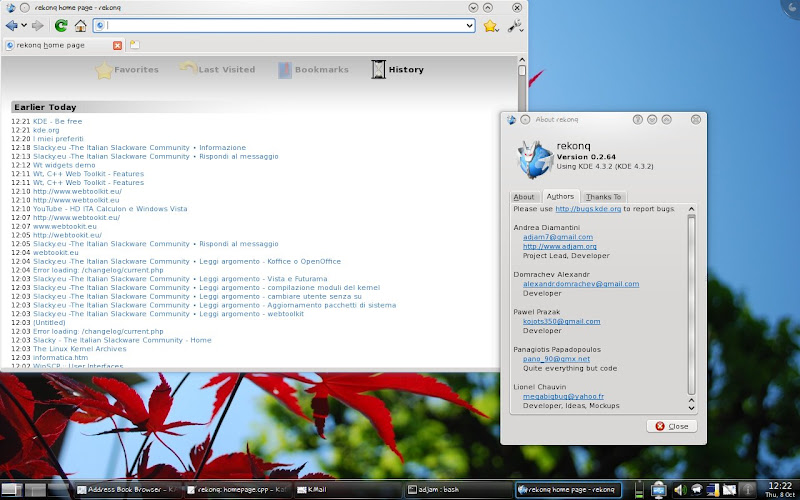Focus the URL address bar

point(284,26)
